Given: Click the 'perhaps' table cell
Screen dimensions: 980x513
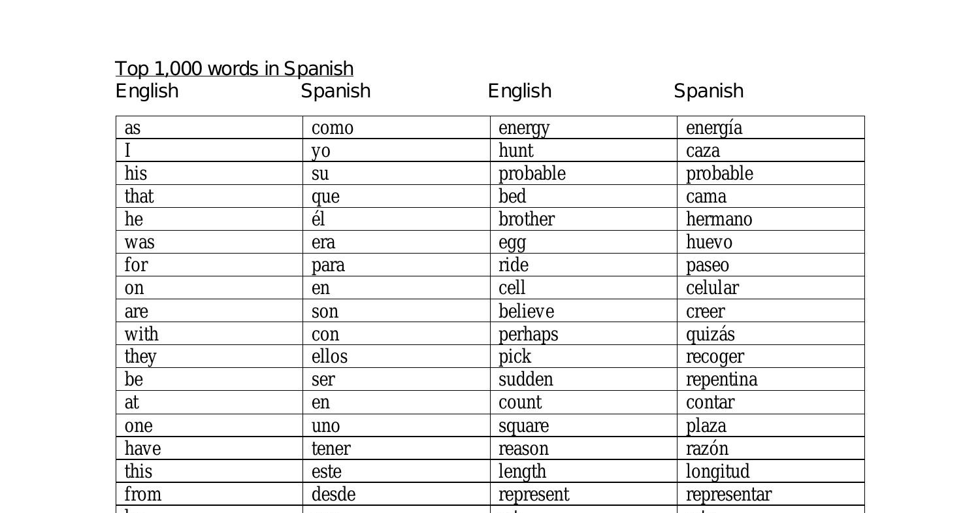Looking at the screenshot, I should click(x=529, y=335).
